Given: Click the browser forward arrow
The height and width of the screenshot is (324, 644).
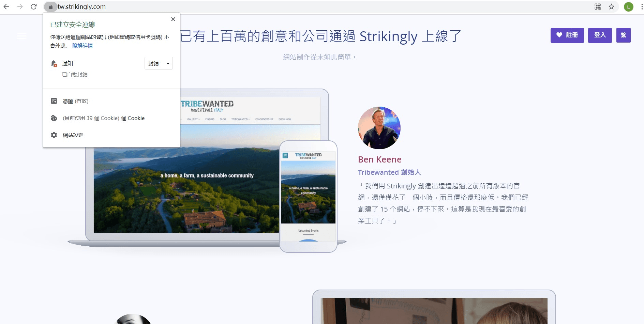Looking at the screenshot, I should 20,7.
